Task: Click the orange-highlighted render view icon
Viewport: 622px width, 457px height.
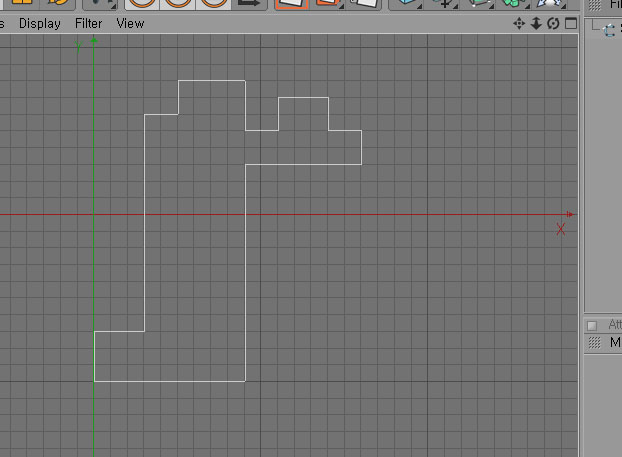Action: (x=292, y=4)
